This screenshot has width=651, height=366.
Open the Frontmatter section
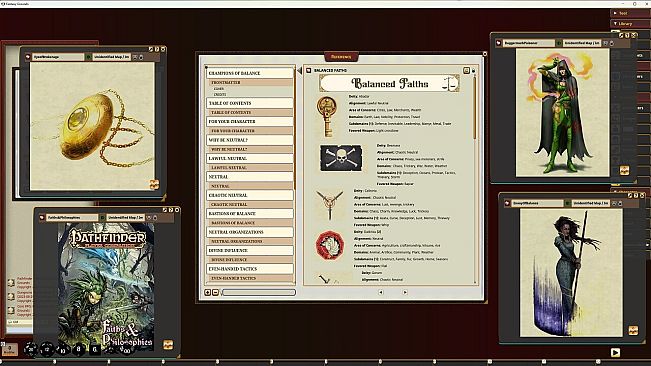[251, 83]
